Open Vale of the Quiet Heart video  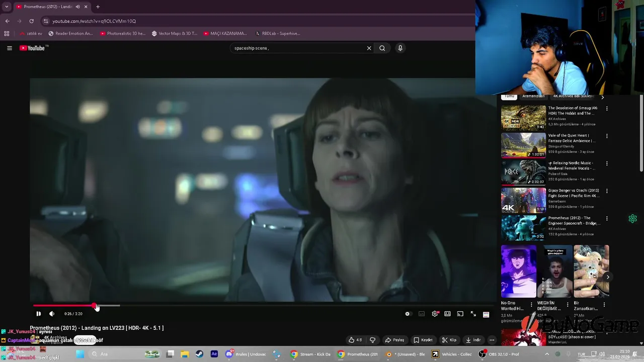[x=523, y=145]
